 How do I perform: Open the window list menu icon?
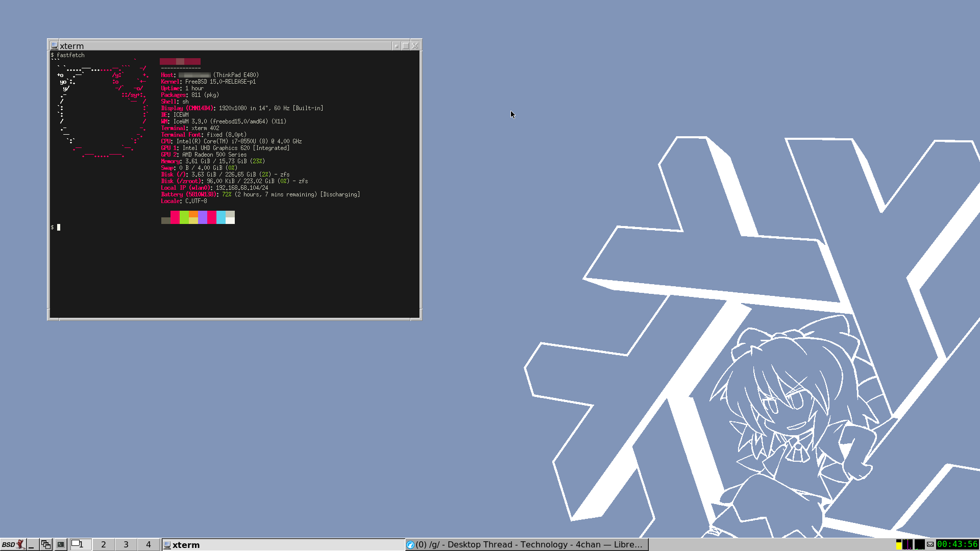[46, 544]
